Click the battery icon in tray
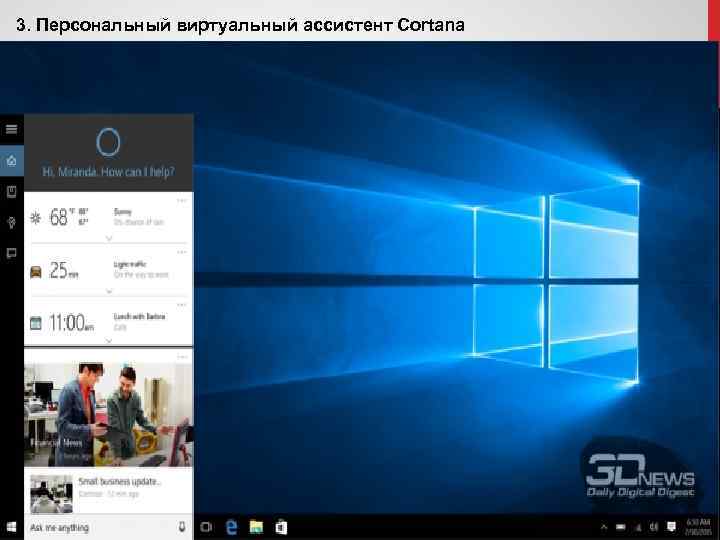 coord(620,527)
